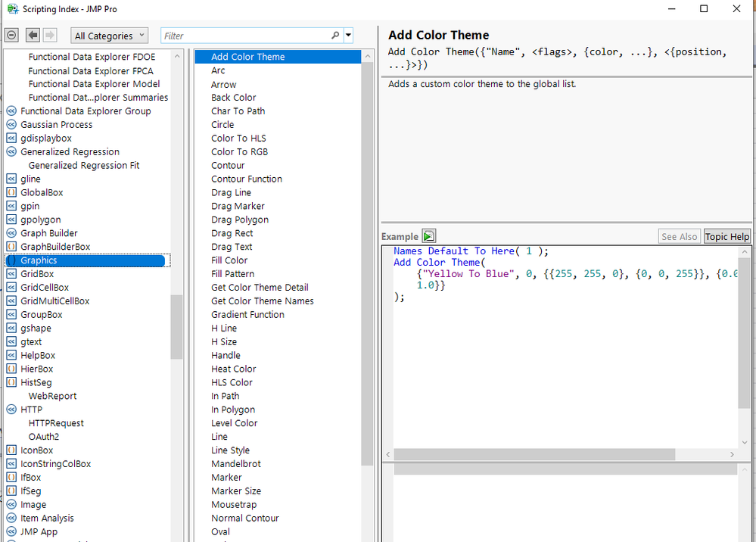Select Get Color Theme Names function
Image resolution: width=756 pixels, height=542 pixels.
263,301
